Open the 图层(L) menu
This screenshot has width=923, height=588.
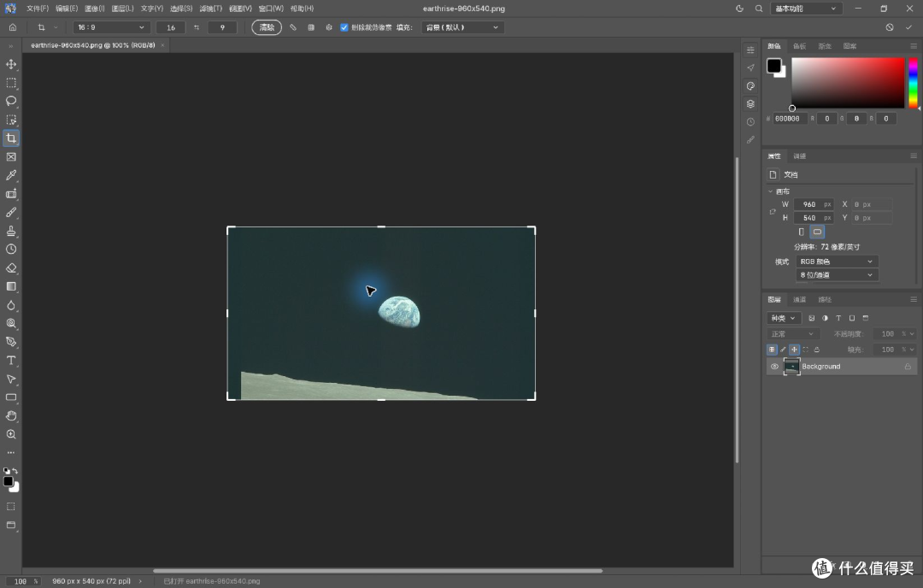(122, 9)
